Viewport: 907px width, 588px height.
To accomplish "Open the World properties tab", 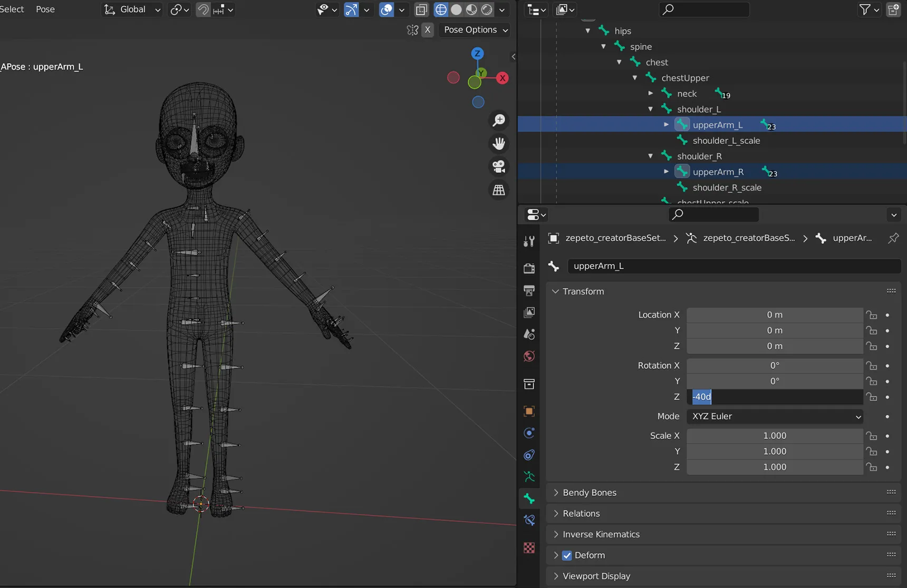I will pos(529,356).
